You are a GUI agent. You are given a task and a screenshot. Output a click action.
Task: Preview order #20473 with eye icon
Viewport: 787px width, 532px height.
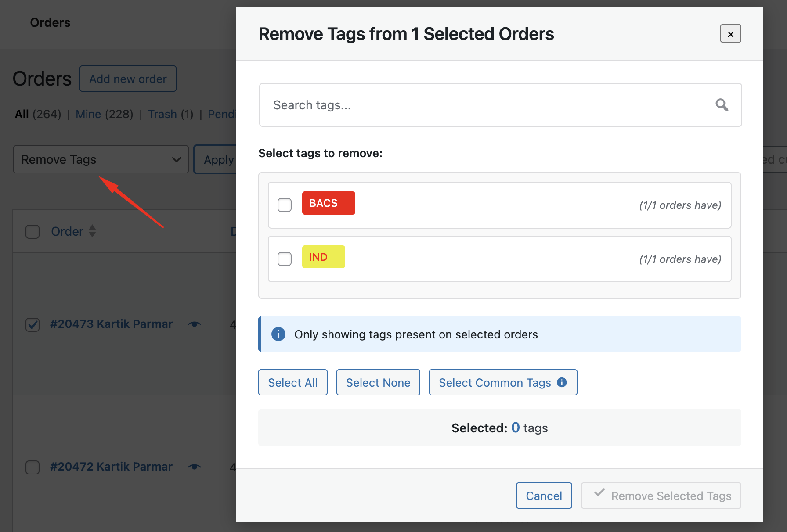click(195, 324)
